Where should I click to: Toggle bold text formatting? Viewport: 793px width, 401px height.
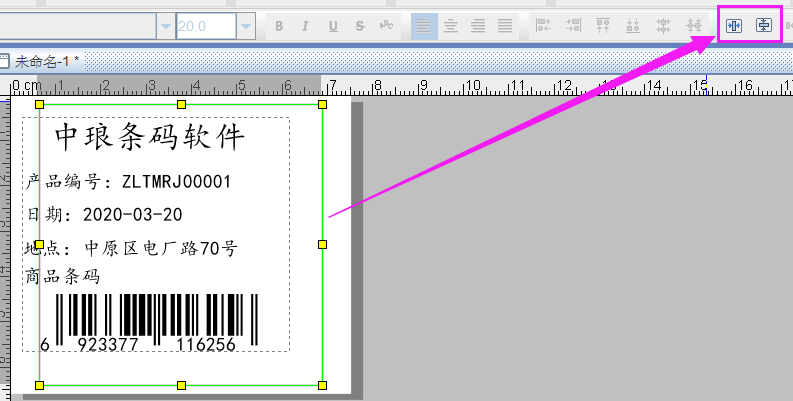[279, 25]
